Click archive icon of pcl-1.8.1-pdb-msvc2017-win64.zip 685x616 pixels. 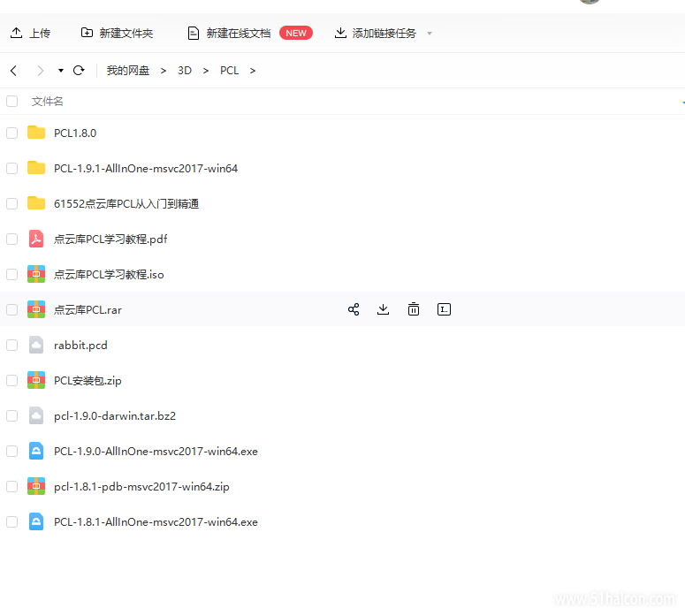(36, 487)
